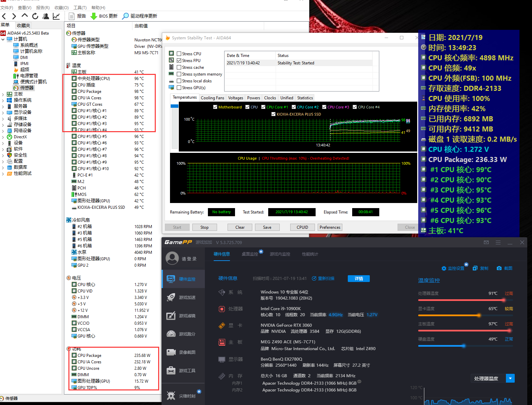
Task: Click the 驱动程序更新 search icon
Action: (125, 16)
